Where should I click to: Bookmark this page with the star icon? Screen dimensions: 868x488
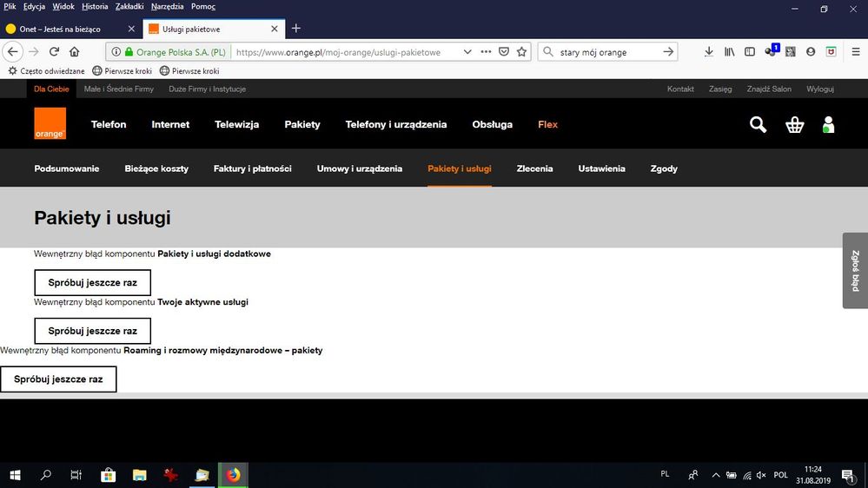click(522, 52)
